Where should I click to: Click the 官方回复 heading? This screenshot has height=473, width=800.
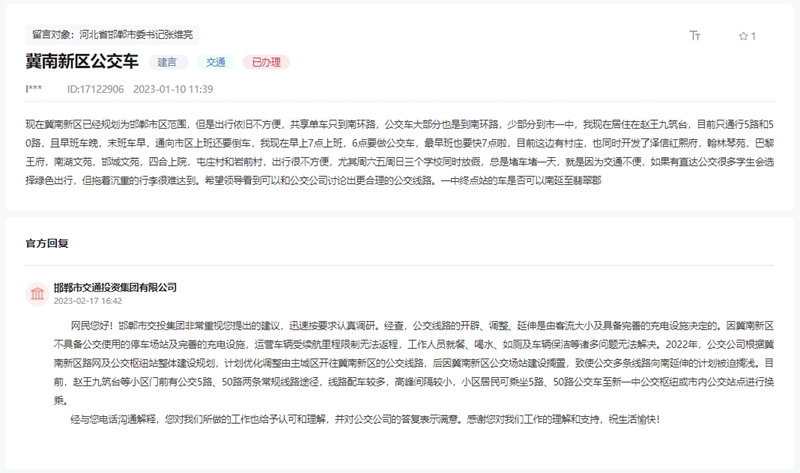47,243
